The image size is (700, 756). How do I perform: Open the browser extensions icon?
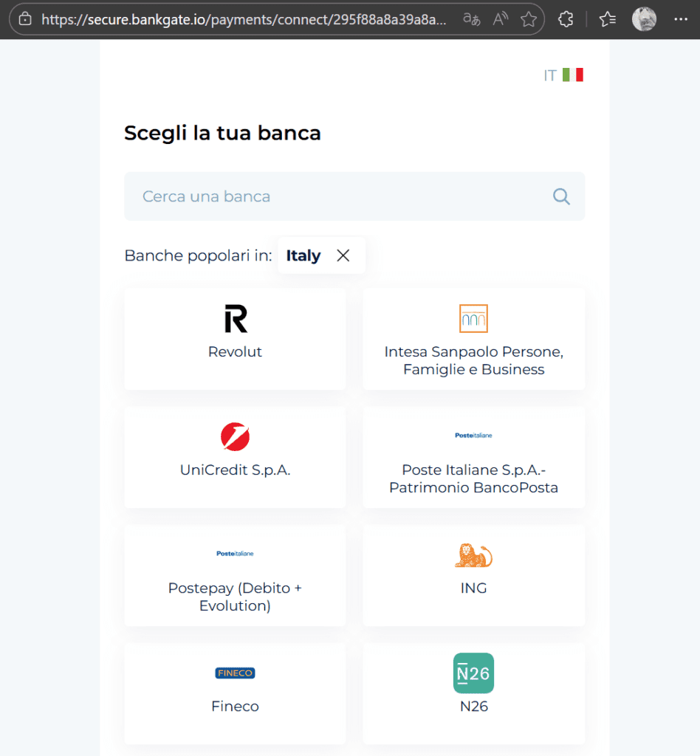click(565, 19)
